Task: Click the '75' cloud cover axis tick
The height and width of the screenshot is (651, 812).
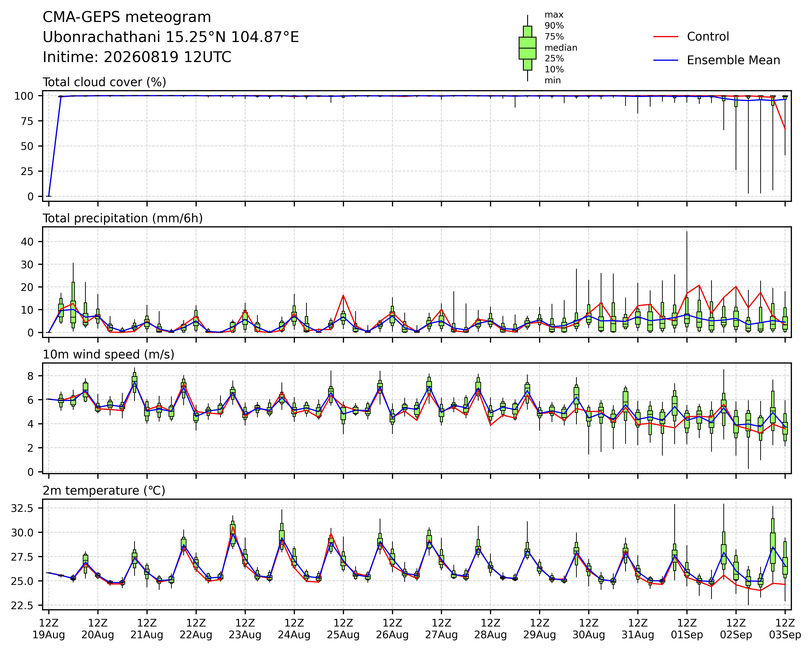Action: pos(27,121)
